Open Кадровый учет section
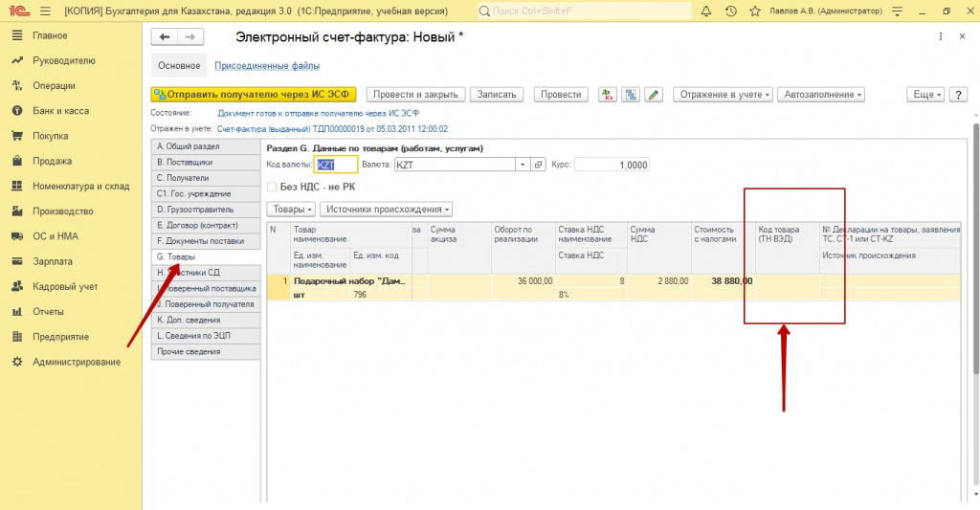Screen dimensions: 980x510 pyautogui.click(x=65, y=286)
